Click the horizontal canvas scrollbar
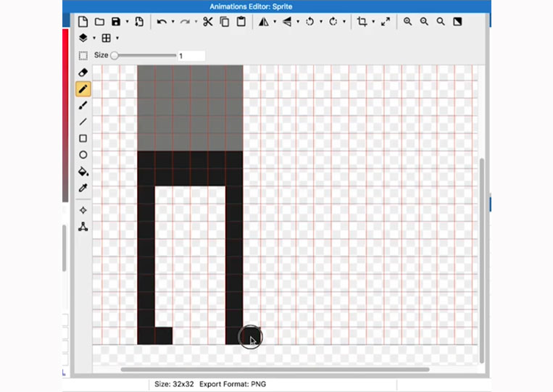 click(275, 370)
